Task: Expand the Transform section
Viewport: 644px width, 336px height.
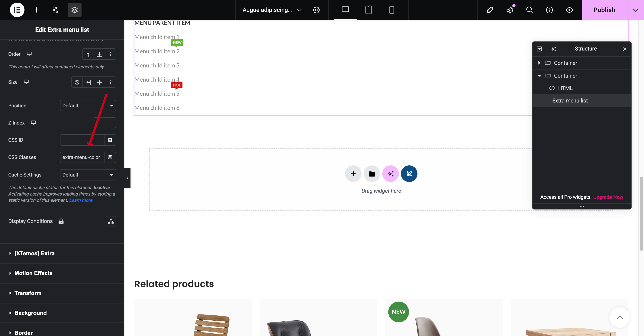Action: pyautogui.click(x=62, y=293)
